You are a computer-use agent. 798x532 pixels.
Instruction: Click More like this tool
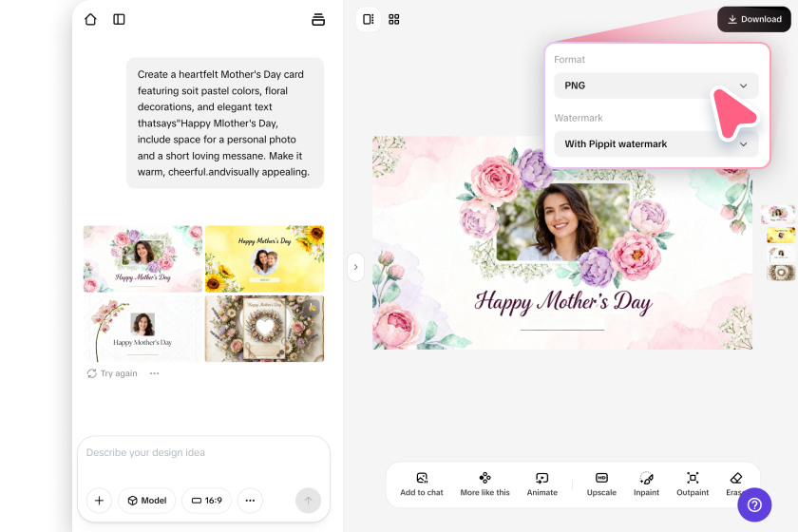pos(485,484)
